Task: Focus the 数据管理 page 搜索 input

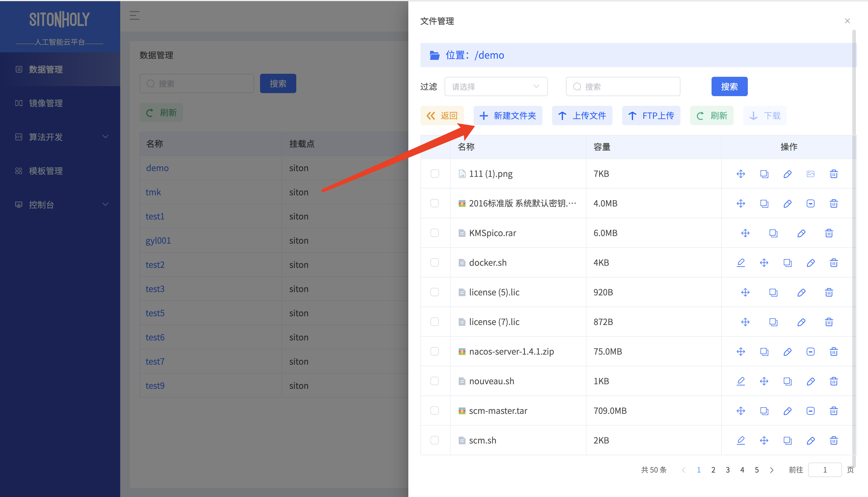Action: (196, 84)
